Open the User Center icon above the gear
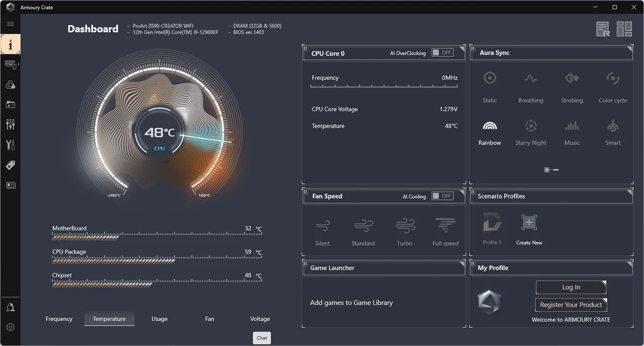Image resolution: width=644 pixels, height=346 pixels. (x=10, y=307)
